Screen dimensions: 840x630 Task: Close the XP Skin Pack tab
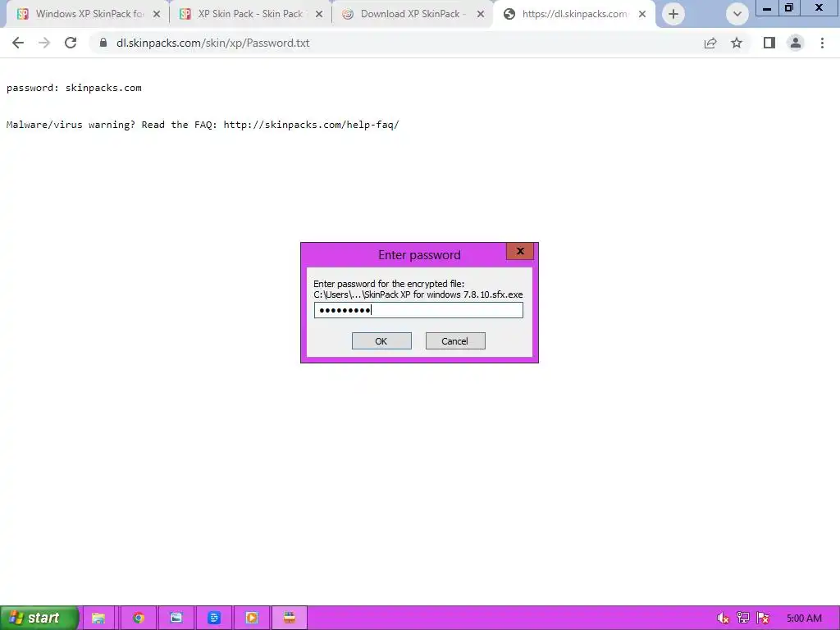(319, 14)
